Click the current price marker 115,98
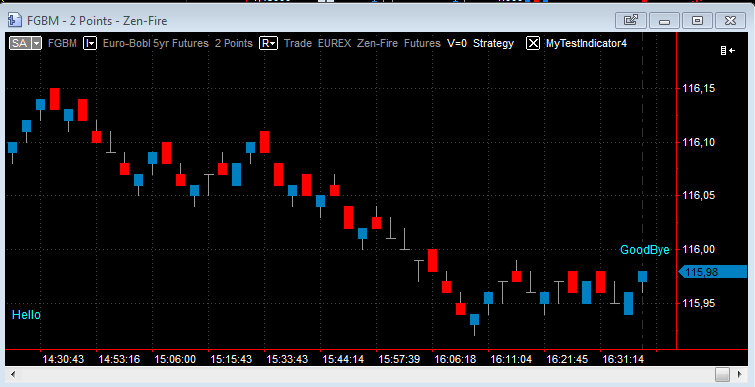755x387 pixels. coord(714,272)
